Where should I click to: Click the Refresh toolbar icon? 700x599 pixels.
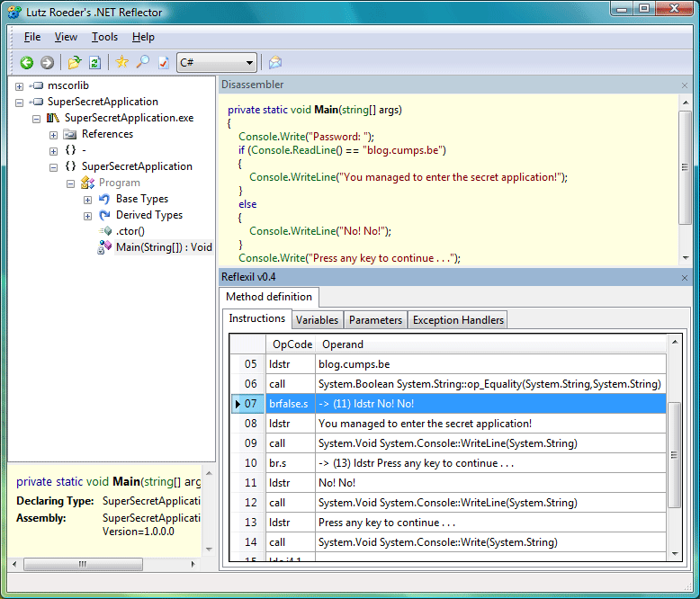pyautogui.click(x=94, y=62)
